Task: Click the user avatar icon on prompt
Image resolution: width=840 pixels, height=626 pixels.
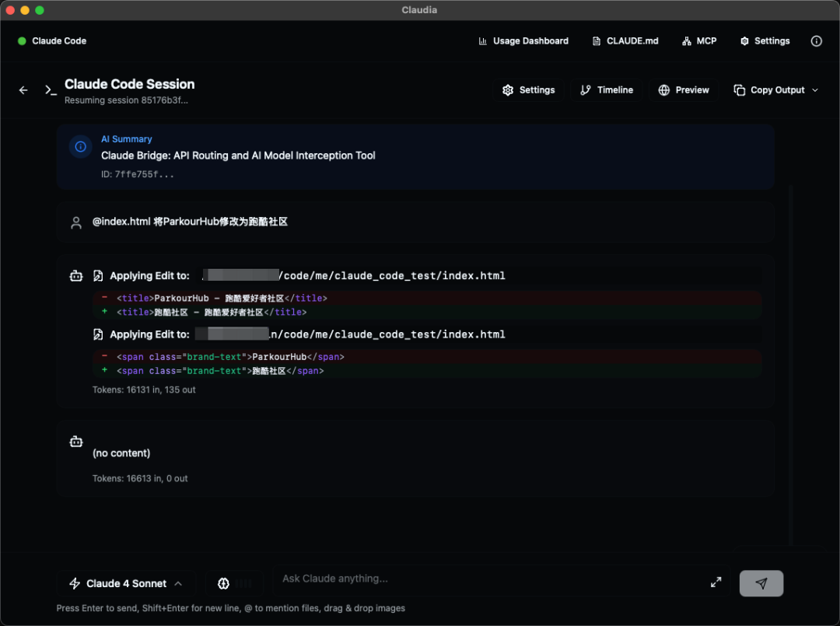Action: pos(76,222)
